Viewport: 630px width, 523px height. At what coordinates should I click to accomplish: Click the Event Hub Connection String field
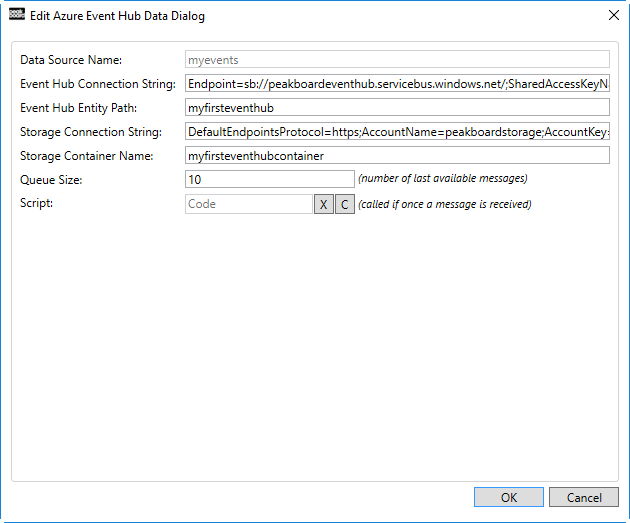click(397, 84)
